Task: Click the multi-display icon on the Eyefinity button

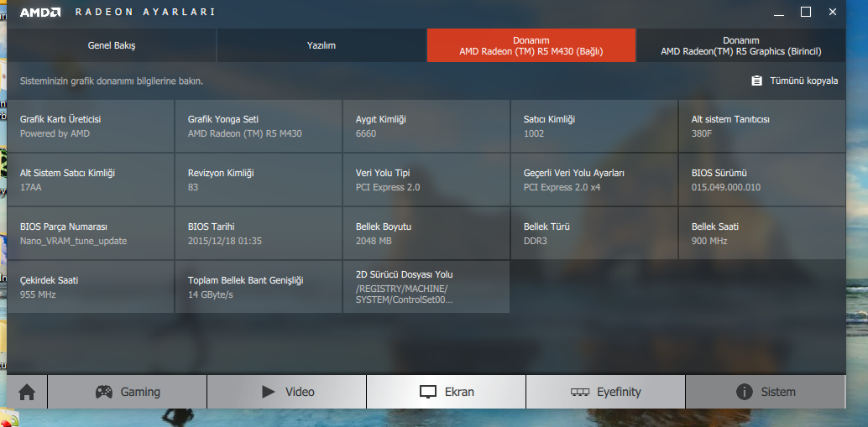Action: coord(580,392)
